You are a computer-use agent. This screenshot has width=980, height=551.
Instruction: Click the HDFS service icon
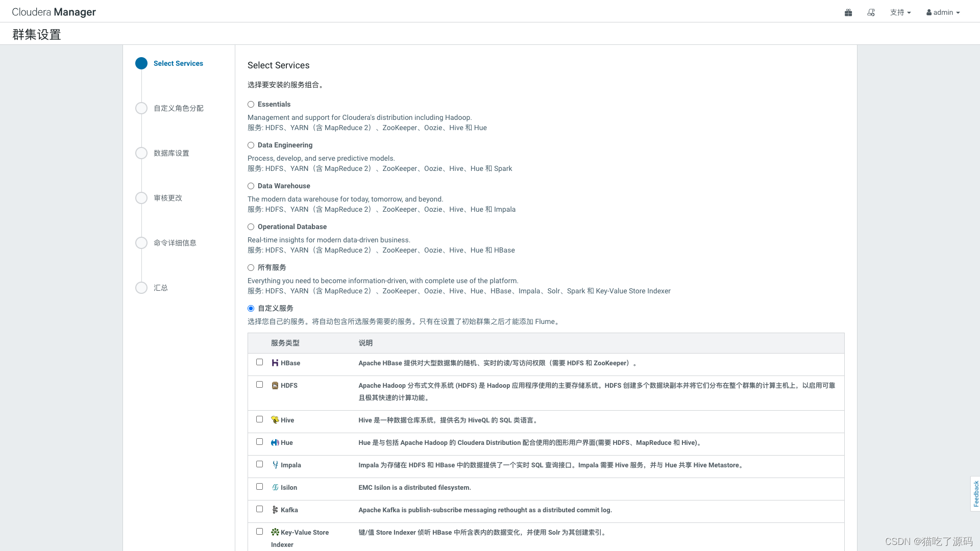275,386
